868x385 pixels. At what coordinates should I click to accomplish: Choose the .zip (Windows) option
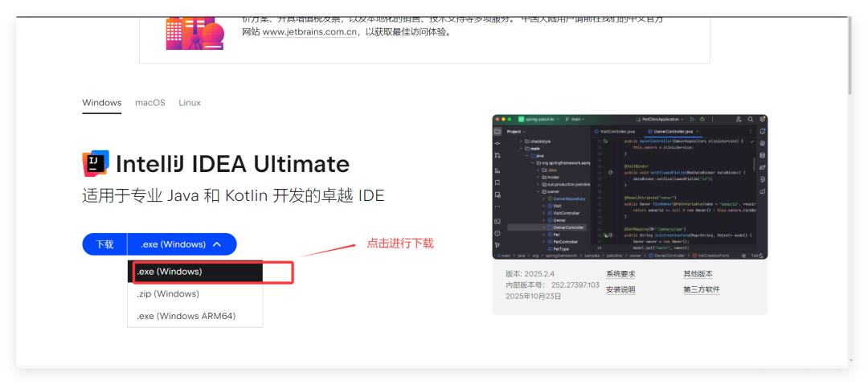click(x=194, y=293)
